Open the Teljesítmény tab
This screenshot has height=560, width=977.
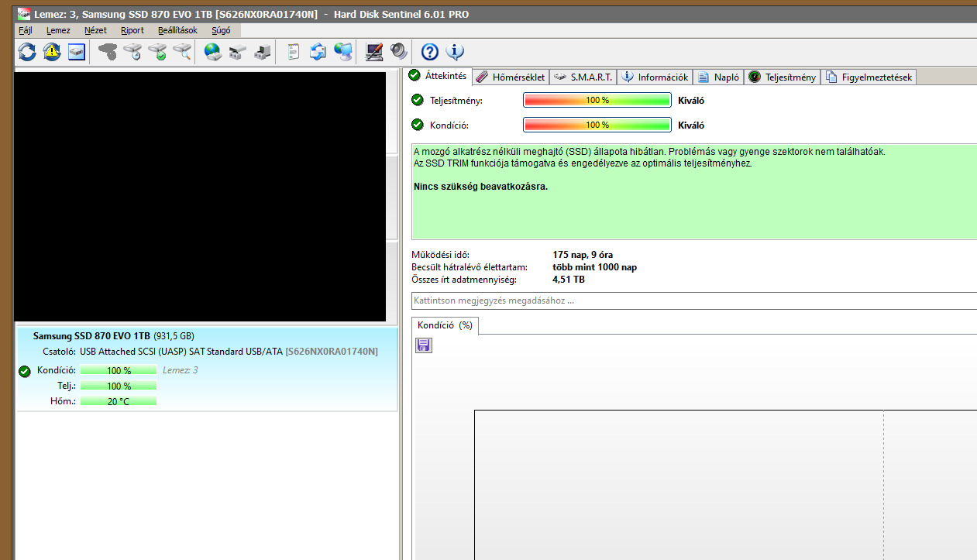tap(783, 77)
